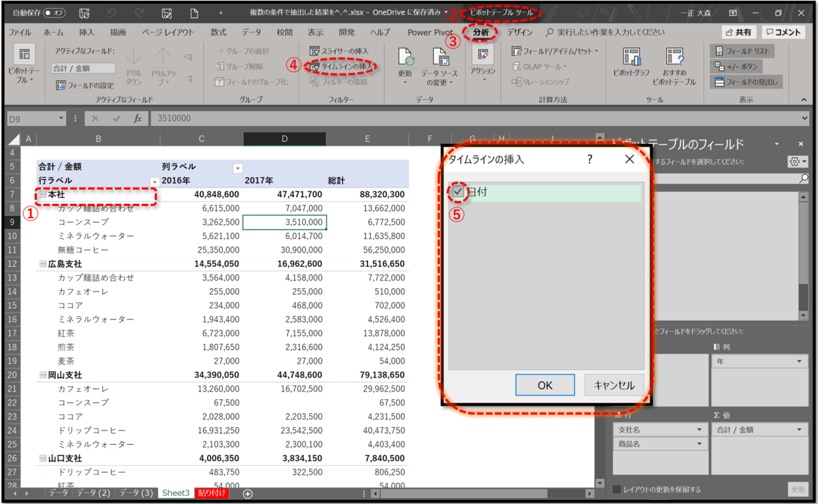Click the Redo arrow in title bar
Screen dimensions: 818x504
(140, 13)
